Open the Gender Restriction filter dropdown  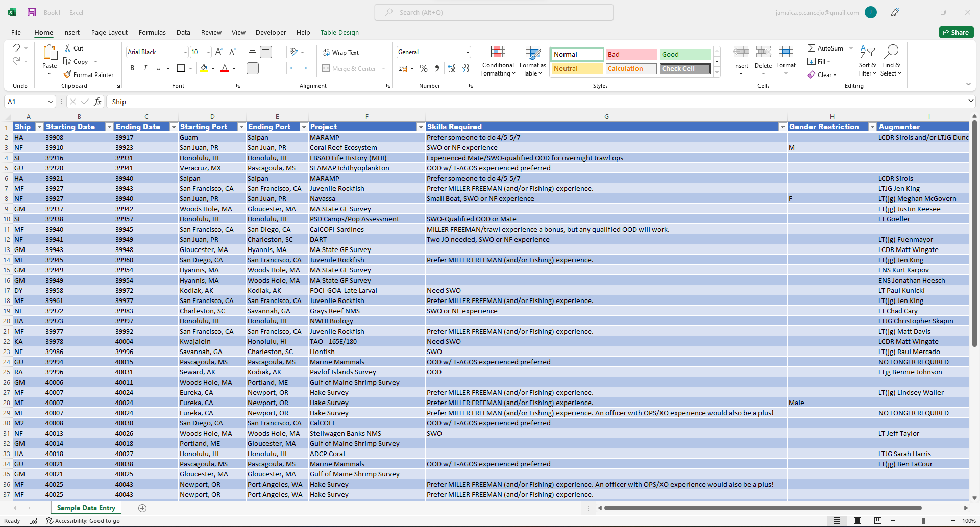872,127
